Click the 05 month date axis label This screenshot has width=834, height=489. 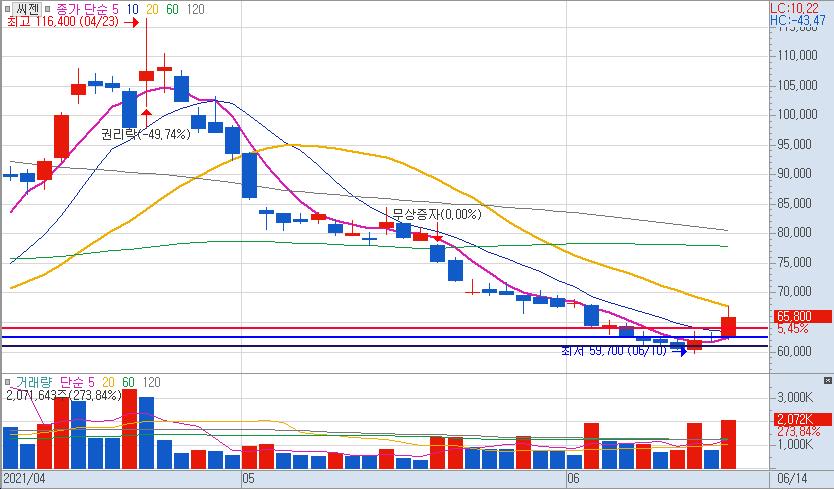coord(248,478)
